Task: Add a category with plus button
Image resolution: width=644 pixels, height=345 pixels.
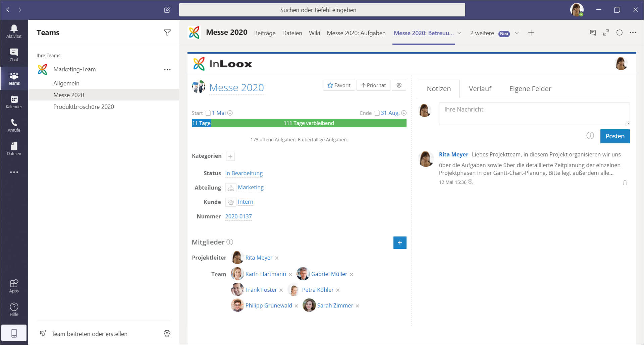Action: pyautogui.click(x=230, y=156)
